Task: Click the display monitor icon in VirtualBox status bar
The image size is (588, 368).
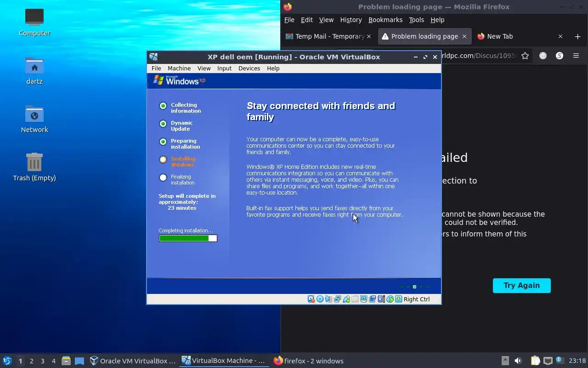Action: [363, 299]
